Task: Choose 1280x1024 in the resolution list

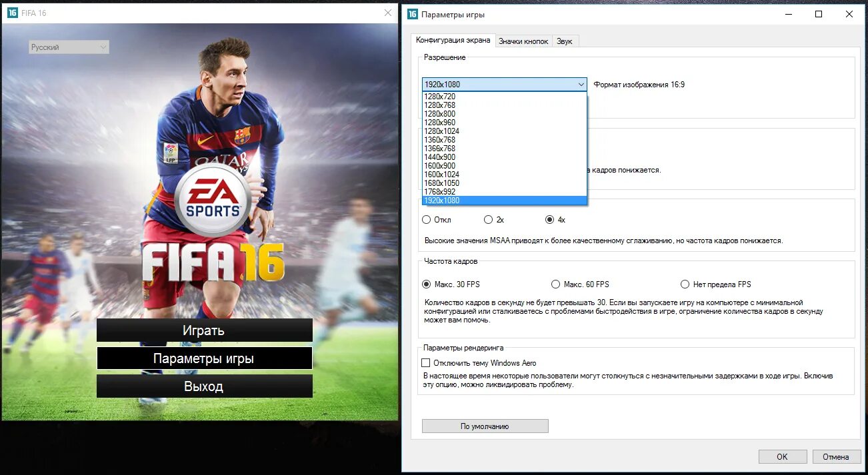Action: [505, 131]
